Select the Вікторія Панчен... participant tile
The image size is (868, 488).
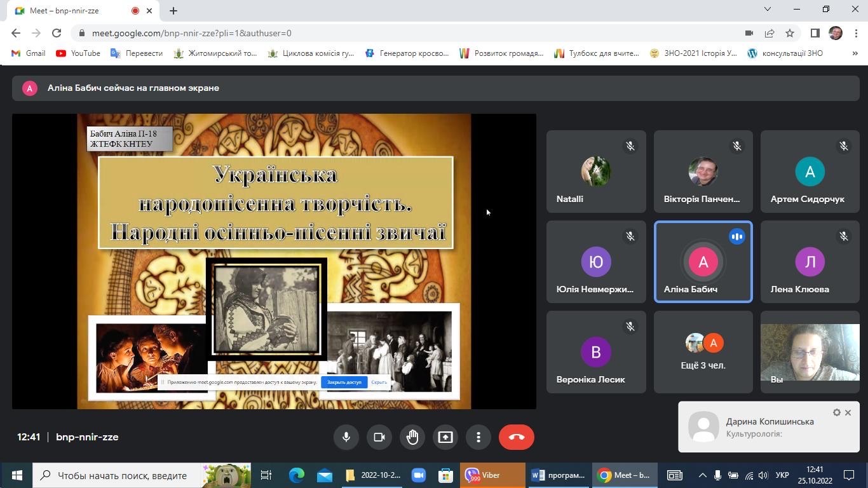pos(703,172)
